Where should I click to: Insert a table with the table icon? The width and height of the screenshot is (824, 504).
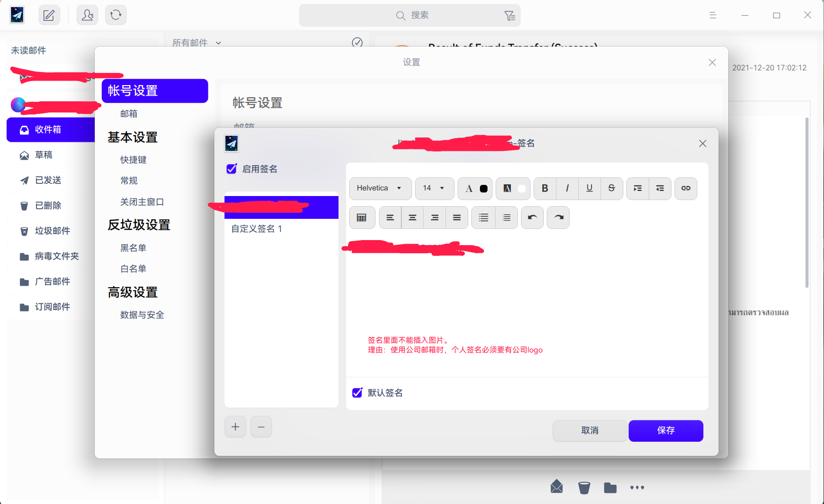362,218
